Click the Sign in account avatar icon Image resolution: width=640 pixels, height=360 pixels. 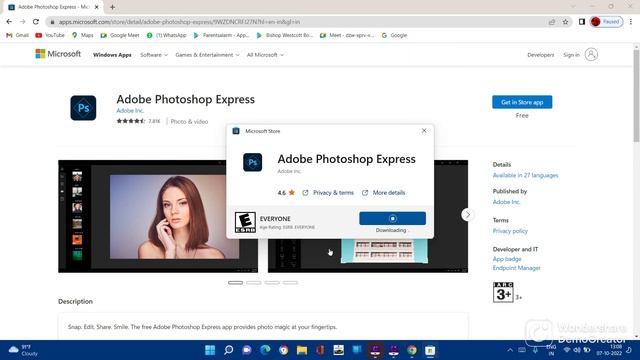pyautogui.click(x=591, y=54)
